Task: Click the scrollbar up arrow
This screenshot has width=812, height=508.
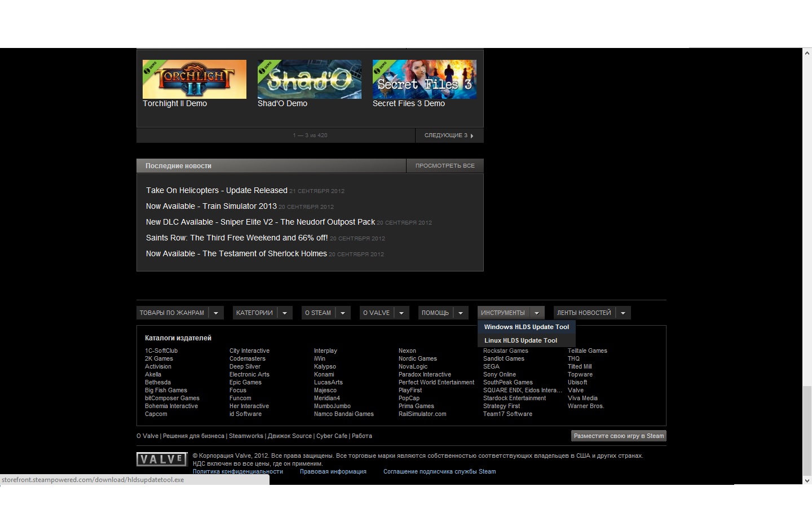Action: pos(807,53)
